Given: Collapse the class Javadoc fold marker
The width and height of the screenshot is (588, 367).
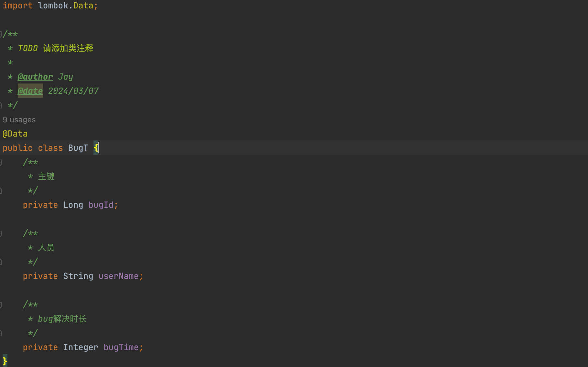Looking at the screenshot, I should click(1, 34).
